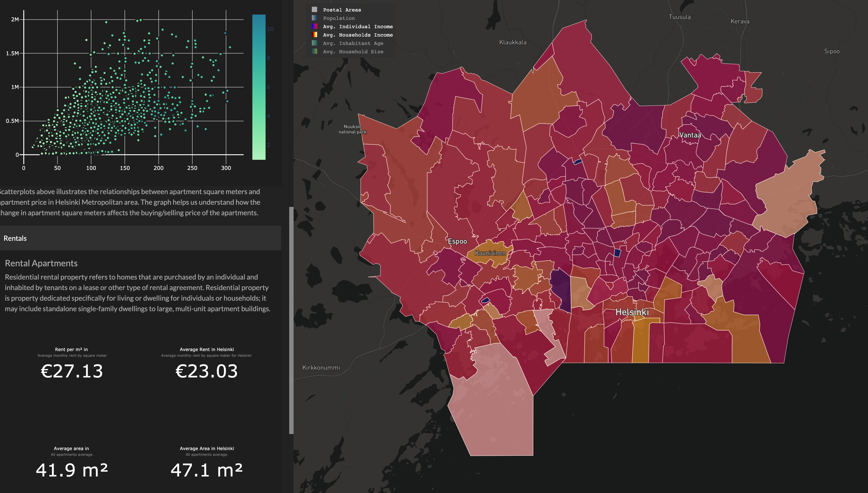868x493 pixels.
Task: Click the Rental Apartments heading
Action: click(41, 263)
